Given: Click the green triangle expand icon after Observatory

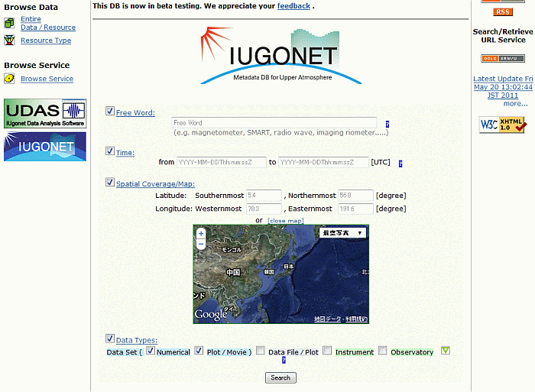Looking at the screenshot, I should [446, 351].
